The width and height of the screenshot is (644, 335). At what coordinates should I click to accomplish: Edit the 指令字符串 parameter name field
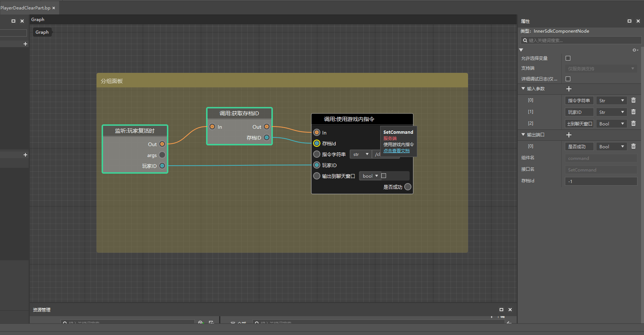pos(579,100)
